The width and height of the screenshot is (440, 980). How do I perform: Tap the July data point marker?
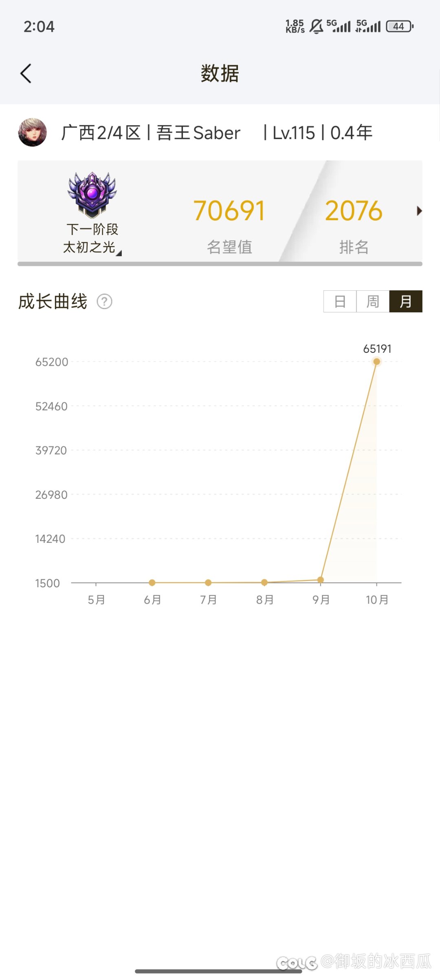pyautogui.click(x=208, y=583)
